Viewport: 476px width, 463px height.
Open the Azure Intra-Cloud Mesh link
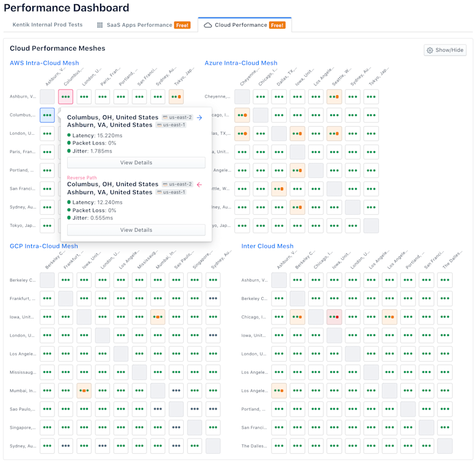[x=241, y=63]
